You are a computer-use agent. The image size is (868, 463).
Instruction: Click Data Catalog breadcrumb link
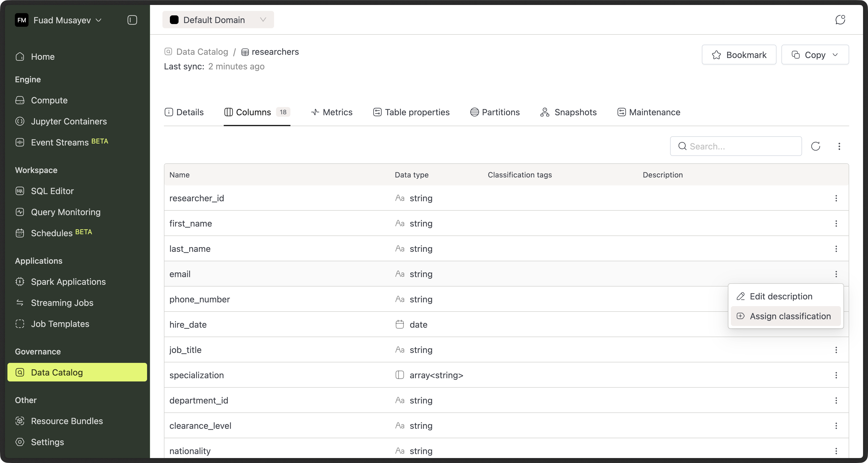click(x=202, y=52)
